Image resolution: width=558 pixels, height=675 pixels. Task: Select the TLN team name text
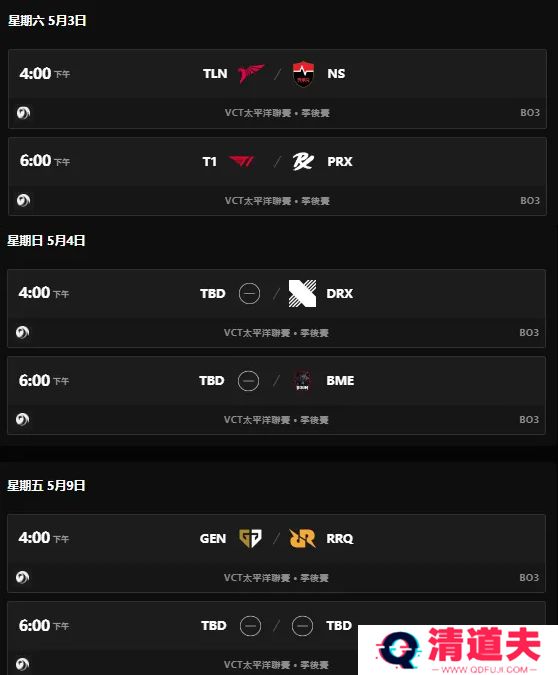(215, 74)
